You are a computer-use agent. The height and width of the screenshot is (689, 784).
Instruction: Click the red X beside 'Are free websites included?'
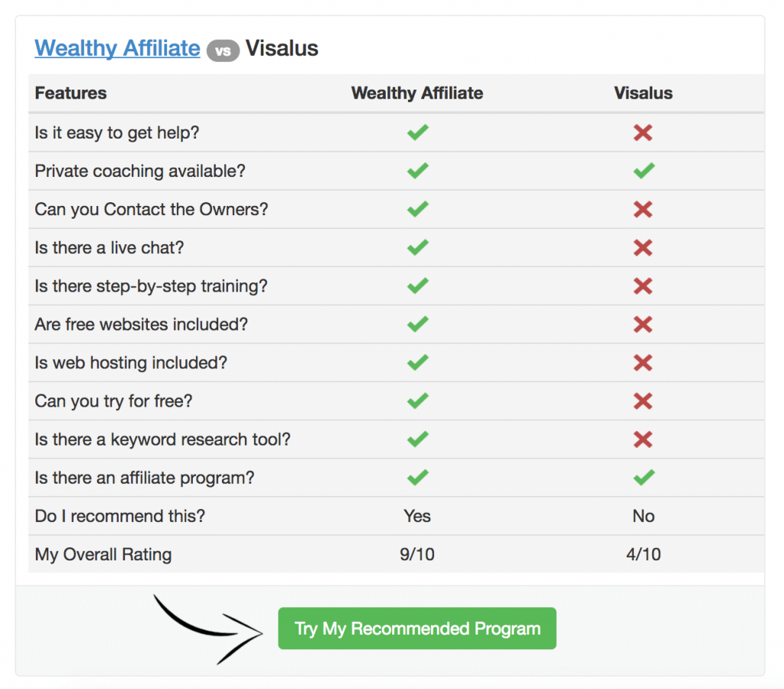[643, 324]
